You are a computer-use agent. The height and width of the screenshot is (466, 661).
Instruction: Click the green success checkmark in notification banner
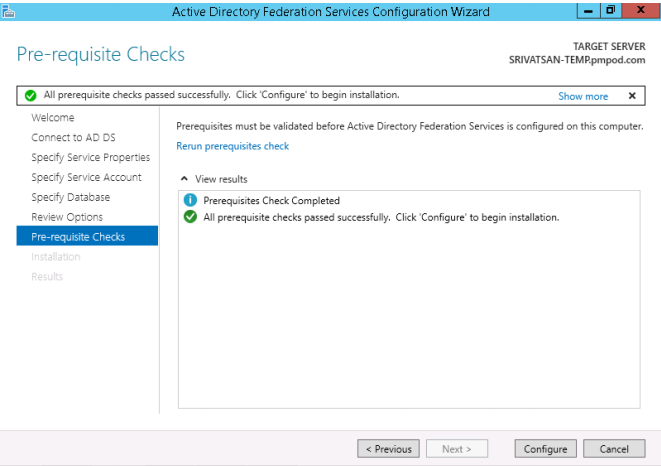(x=31, y=96)
